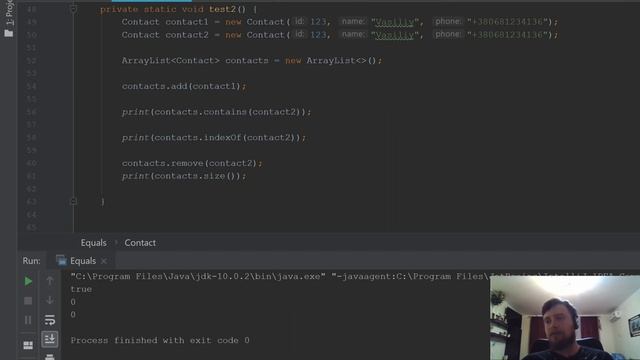The width and height of the screenshot is (640, 360).
Task: Close the Equals run tab
Action: [x=104, y=261]
